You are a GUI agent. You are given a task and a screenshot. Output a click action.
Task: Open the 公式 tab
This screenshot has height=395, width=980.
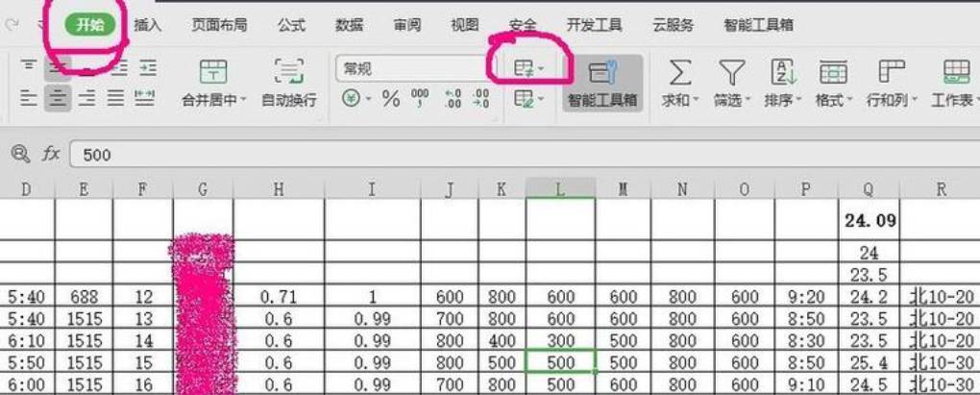pyautogui.click(x=291, y=25)
